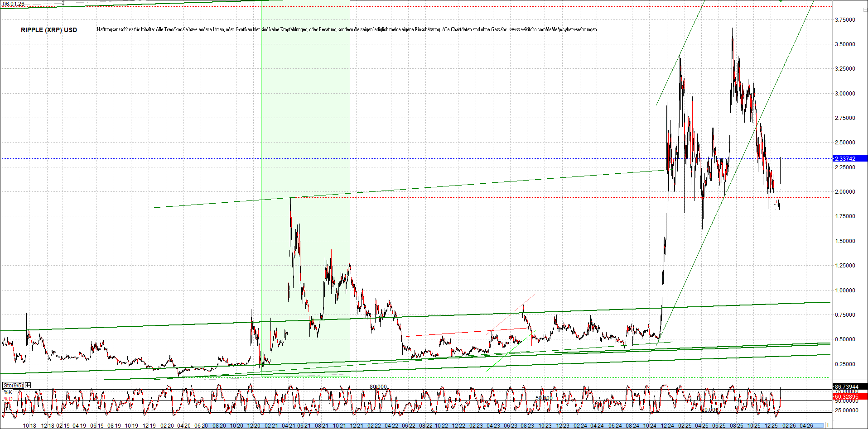Click the %K legend label
The width and height of the screenshot is (868, 429).
pyautogui.click(x=8, y=392)
